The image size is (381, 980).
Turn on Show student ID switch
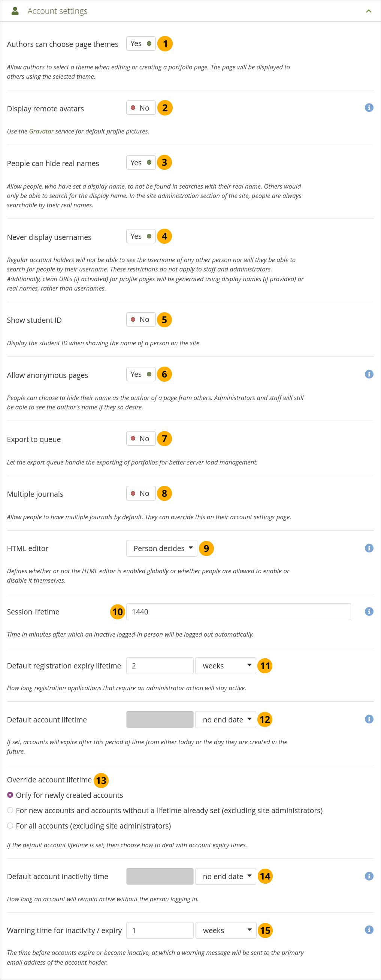tap(141, 319)
